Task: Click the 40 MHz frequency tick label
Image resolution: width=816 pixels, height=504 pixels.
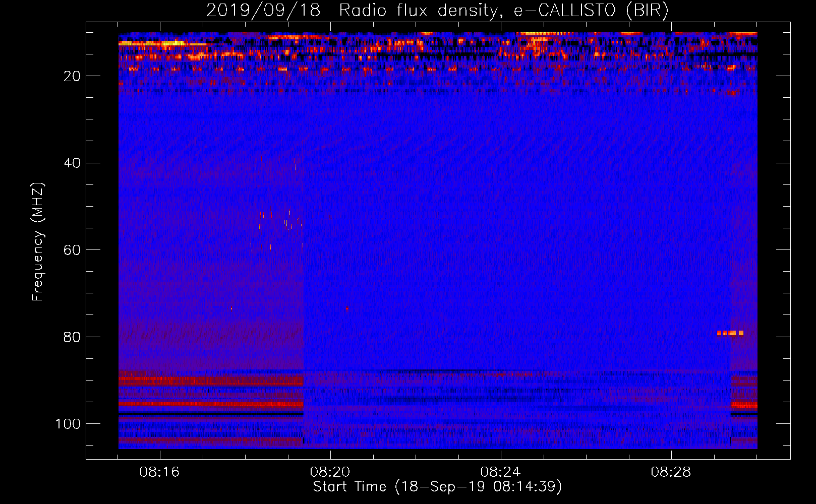Action: pos(72,163)
